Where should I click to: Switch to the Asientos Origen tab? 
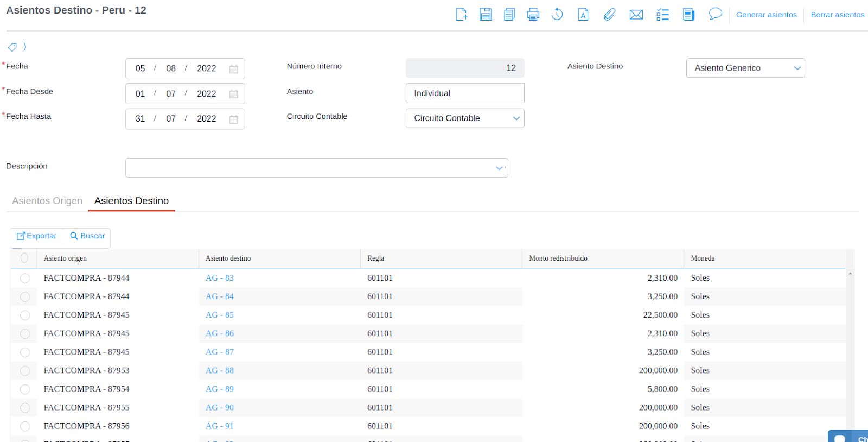(x=47, y=201)
